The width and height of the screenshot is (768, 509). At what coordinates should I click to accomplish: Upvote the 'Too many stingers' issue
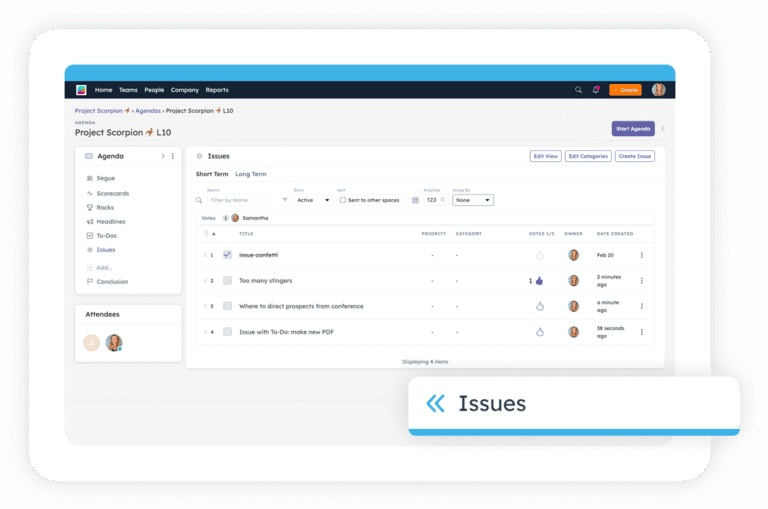click(x=540, y=281)
